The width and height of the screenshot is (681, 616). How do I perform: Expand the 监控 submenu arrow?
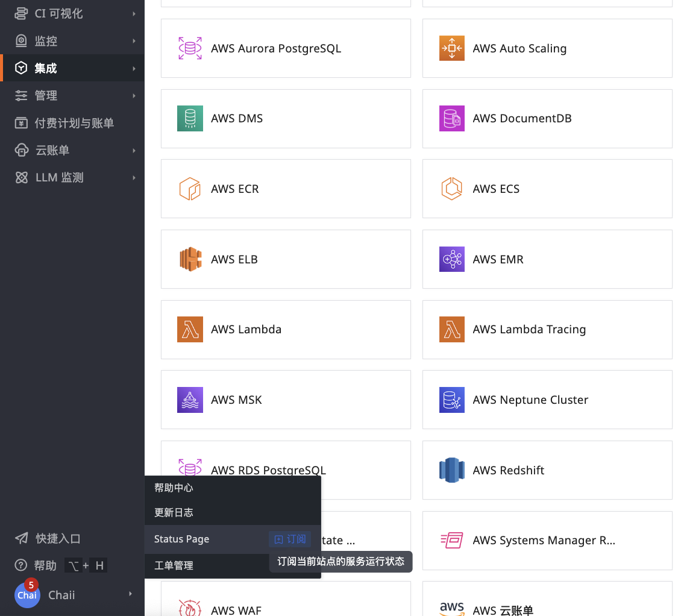134,41
